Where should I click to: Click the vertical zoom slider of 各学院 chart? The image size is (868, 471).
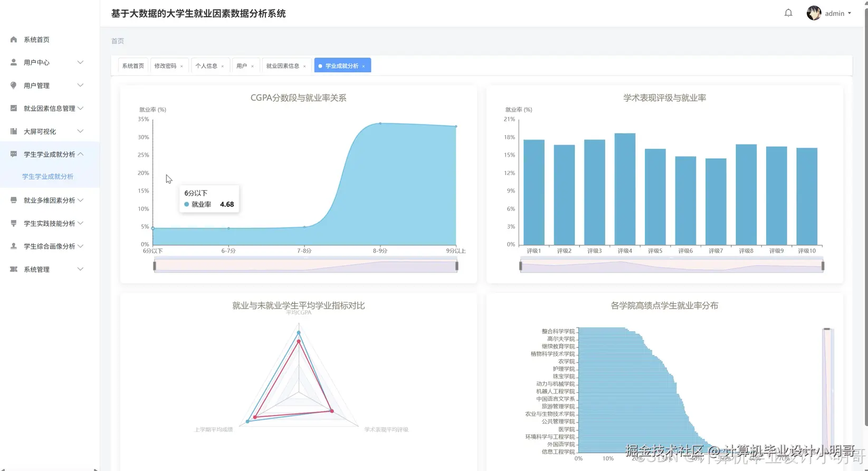[827, 390]
